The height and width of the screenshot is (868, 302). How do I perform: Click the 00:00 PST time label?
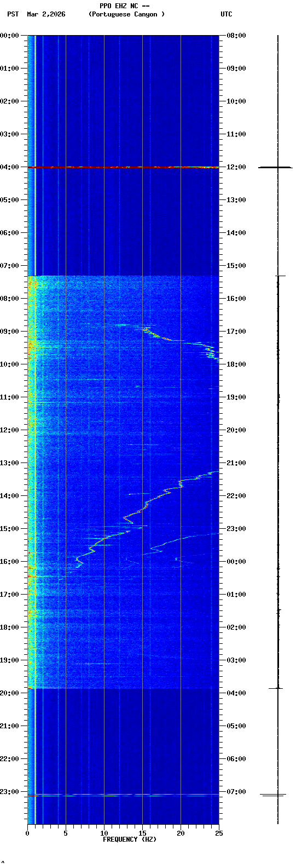coord(9,35)
